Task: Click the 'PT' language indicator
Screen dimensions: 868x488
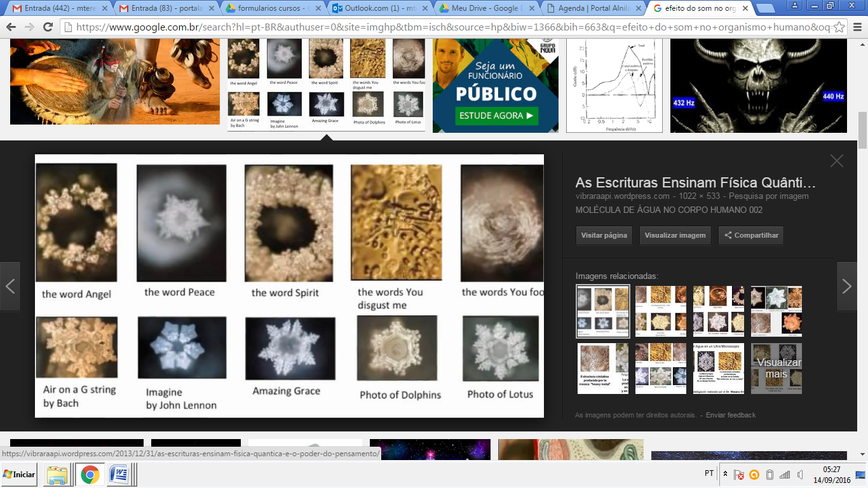Action: [x=709, y=474]
